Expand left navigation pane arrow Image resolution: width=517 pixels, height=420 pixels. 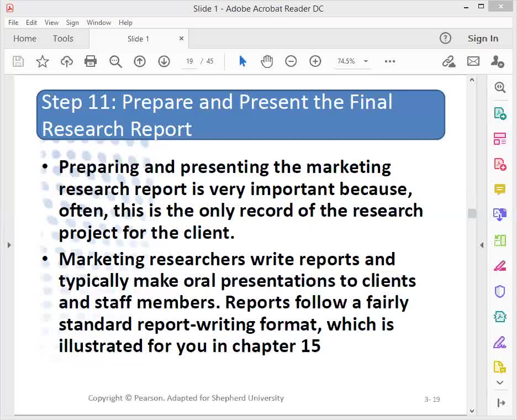tap(9, 245)
